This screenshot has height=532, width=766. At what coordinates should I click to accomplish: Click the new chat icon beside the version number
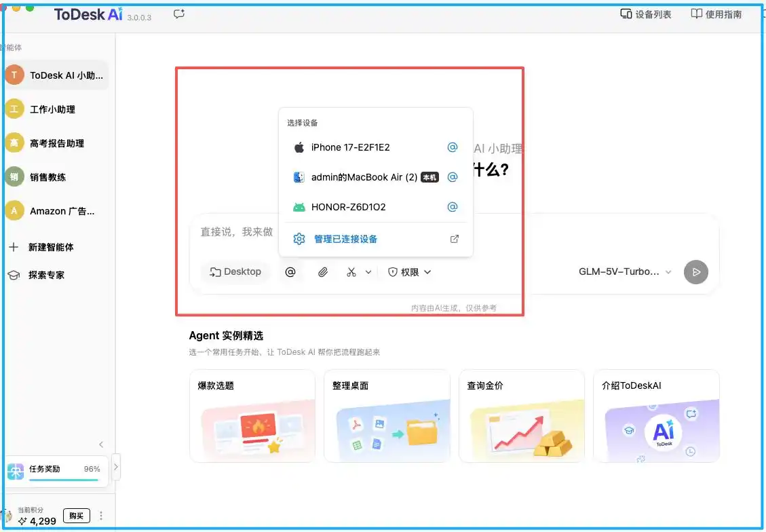click(179, 14)
